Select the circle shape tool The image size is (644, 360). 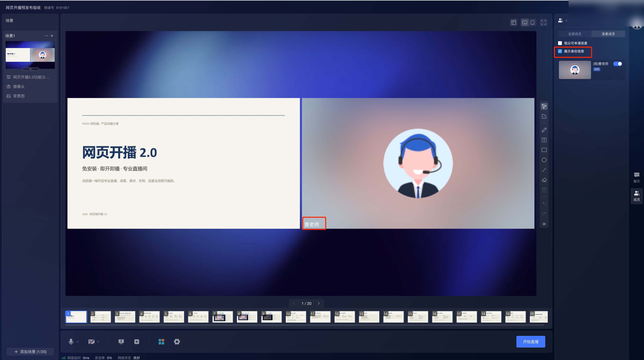click(x=544, y=160)
